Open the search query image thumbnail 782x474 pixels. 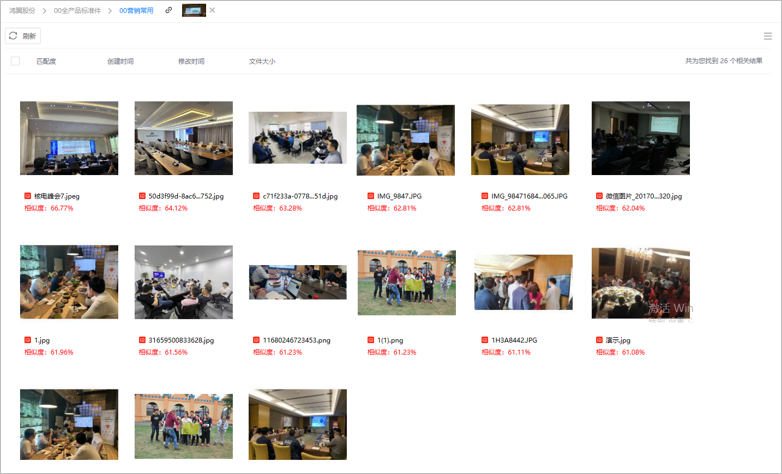(194, 10)
